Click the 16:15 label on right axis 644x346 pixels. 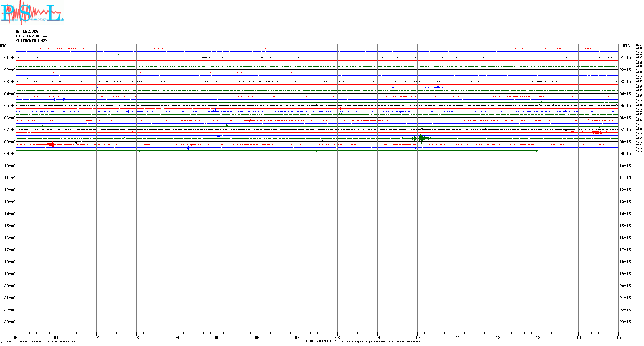pos(625,238)
